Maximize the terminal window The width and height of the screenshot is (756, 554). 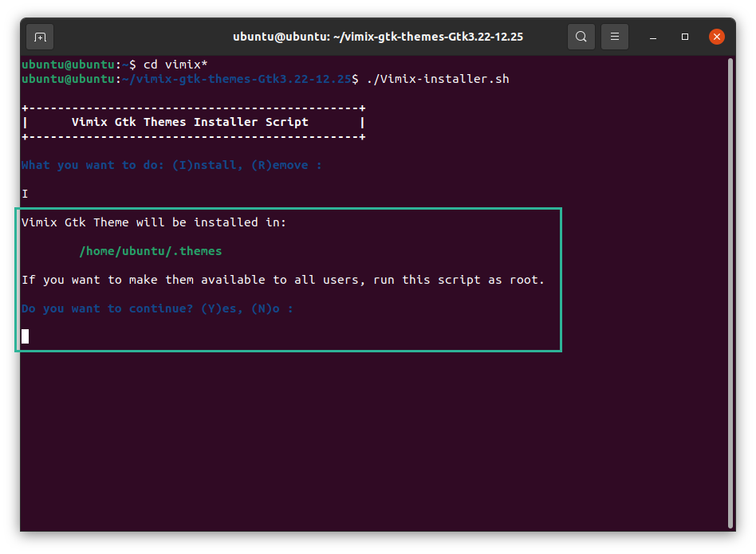point(685,37)
